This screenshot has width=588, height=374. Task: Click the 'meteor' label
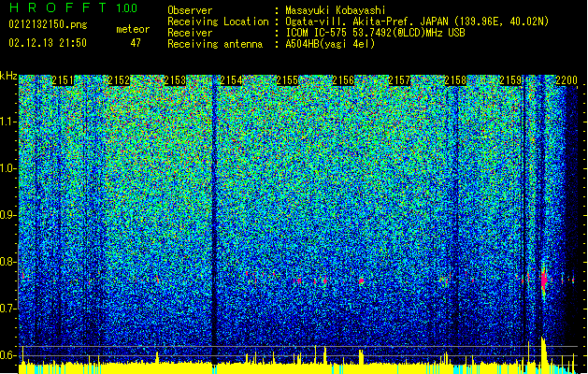coord(133,29)
